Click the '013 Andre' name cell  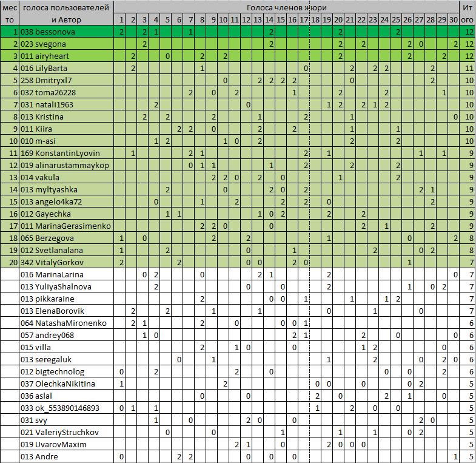tap(66, 456)
